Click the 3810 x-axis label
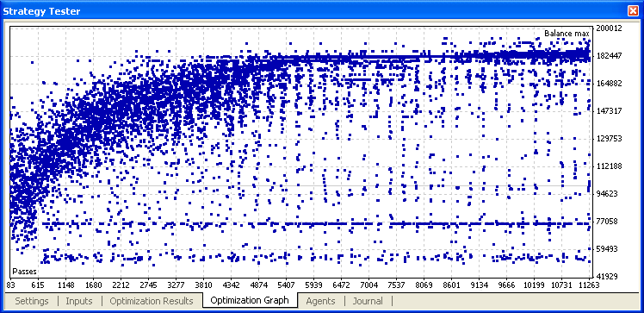 [203, 285]
